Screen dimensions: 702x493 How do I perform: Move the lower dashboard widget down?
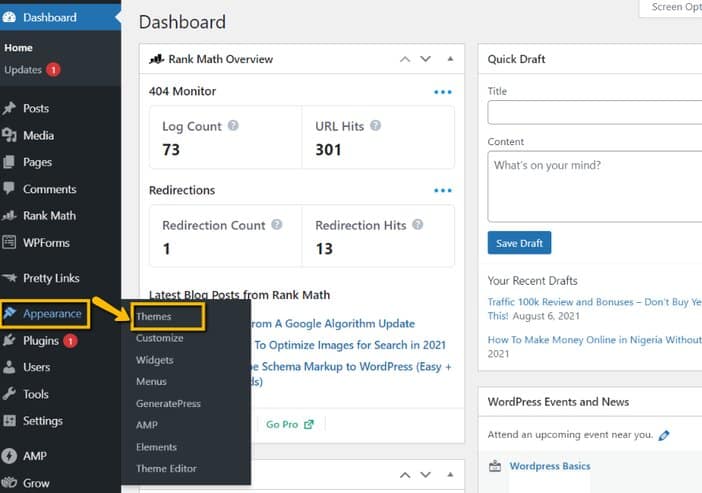pos(425,475)
